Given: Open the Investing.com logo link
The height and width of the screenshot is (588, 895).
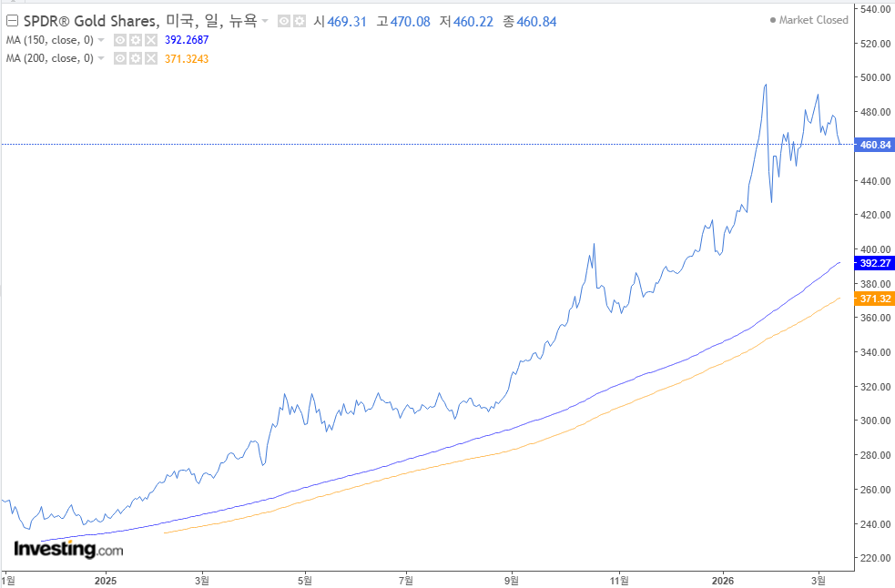Looking at the screenshot, I should (x=68, y=549).
